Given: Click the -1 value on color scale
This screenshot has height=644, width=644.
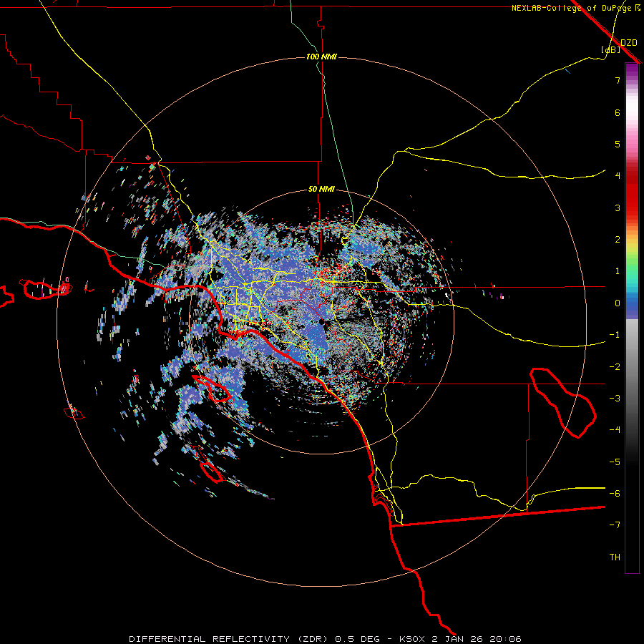Looking at the screenshot, I should [x=615, y=335].
